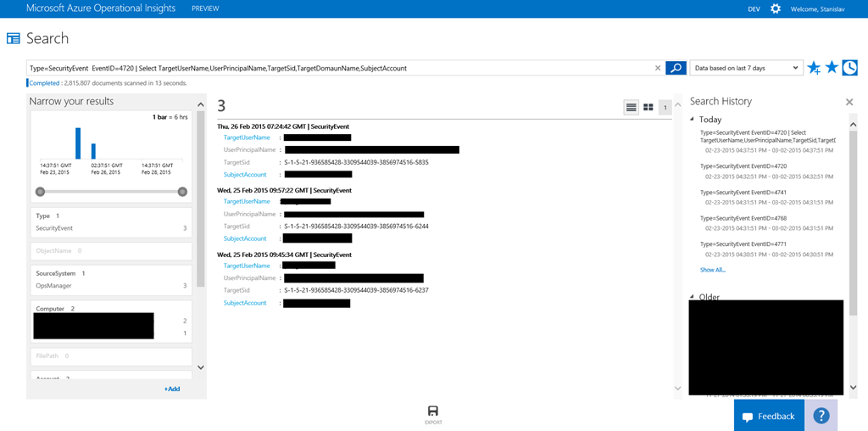This screenshot has width=868, height=431.
Task: Click the Feedback help question mark icon
Action: [x=821, y=416]
